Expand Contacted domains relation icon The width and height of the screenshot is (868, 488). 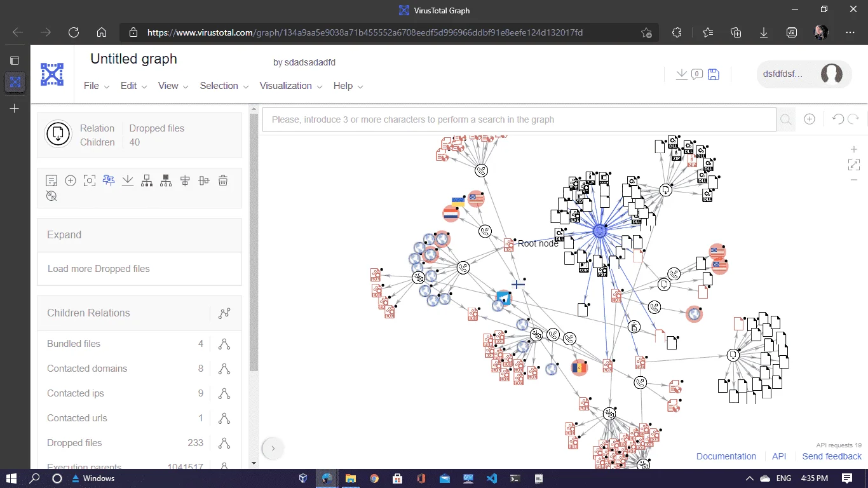224,369
